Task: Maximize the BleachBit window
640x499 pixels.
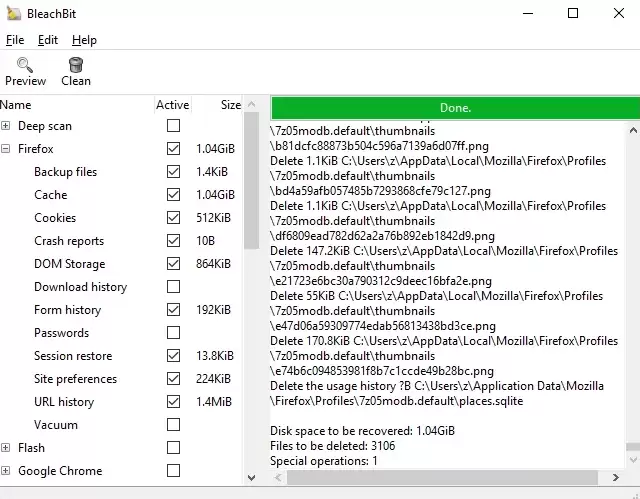Action: coord(573,13)
